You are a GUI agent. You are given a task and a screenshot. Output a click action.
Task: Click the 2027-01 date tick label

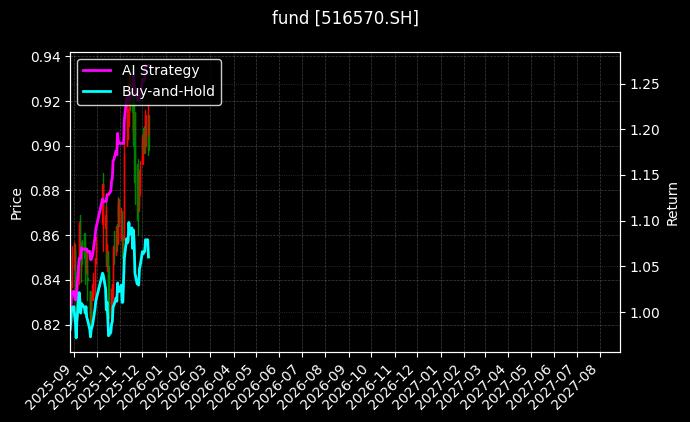tap(415, 386)
